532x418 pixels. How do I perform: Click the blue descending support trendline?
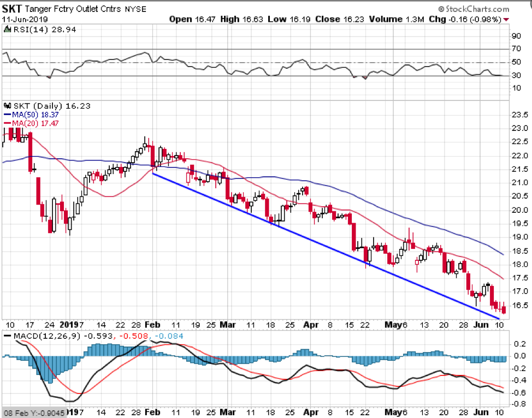(326, 246)
